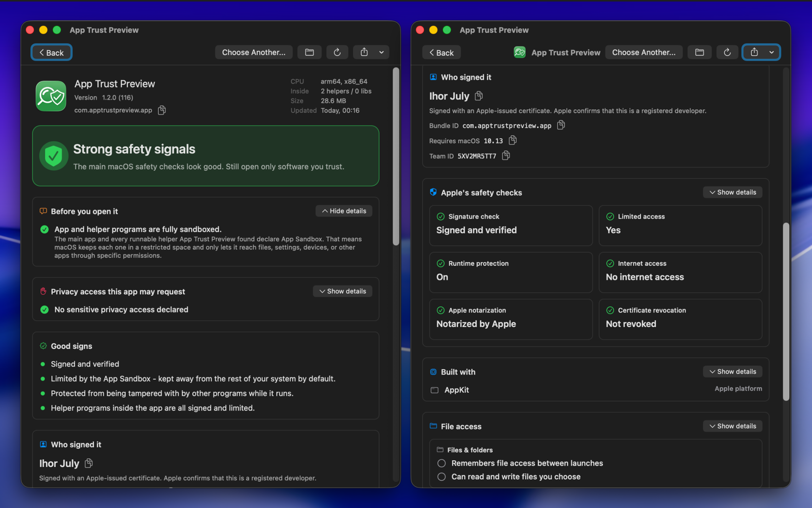Viewport: 812px width, 508px height.
Task: Click 'arm64, x86_64' CPU value
Action: (344, 81)
